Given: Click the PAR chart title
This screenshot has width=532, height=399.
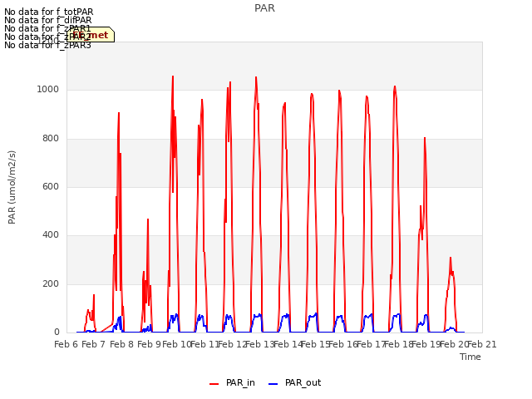Looking at the screenshot, I should point(264,8).
